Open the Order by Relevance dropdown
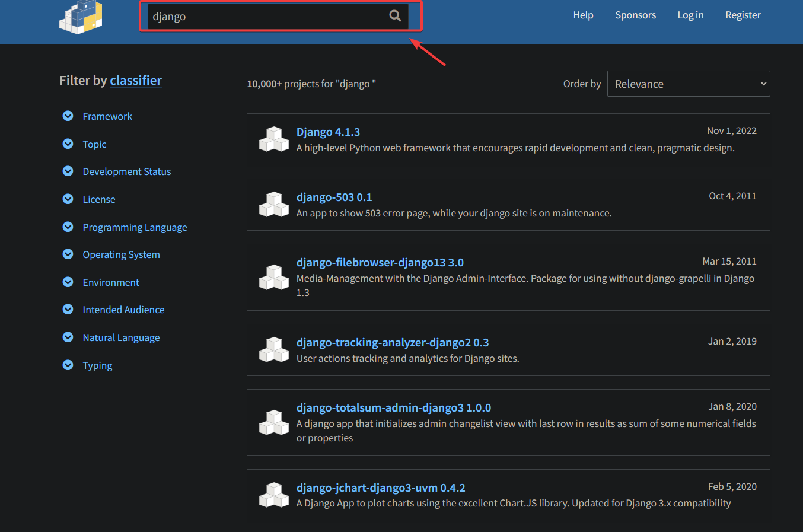This screenshot has width=803, height=532. coord(689,84)
